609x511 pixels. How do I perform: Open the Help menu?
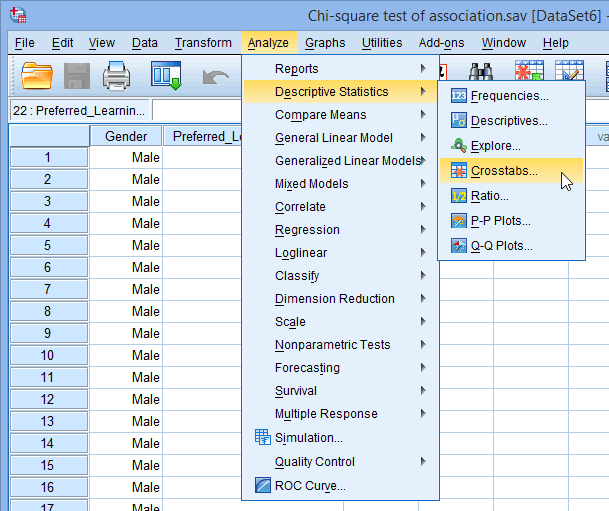[555, 43]
